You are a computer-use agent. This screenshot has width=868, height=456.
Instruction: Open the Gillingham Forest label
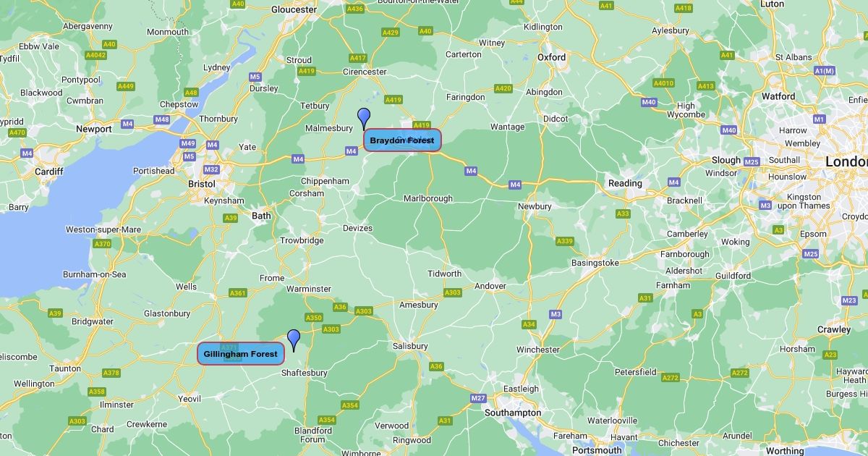point(241,354)
